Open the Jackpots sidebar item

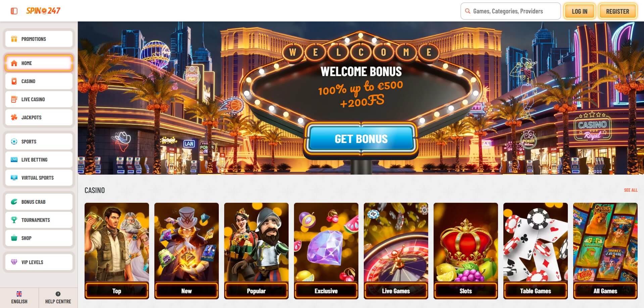point(39,117)
